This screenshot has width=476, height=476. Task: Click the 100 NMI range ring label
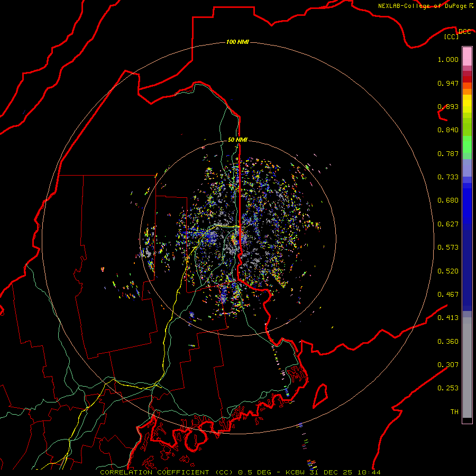237,42
